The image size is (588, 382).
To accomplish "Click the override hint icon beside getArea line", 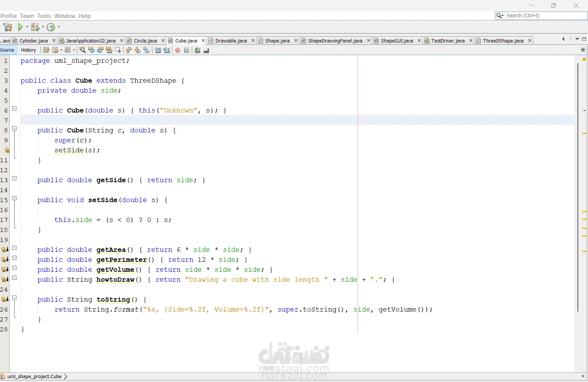I will point(5,250).
